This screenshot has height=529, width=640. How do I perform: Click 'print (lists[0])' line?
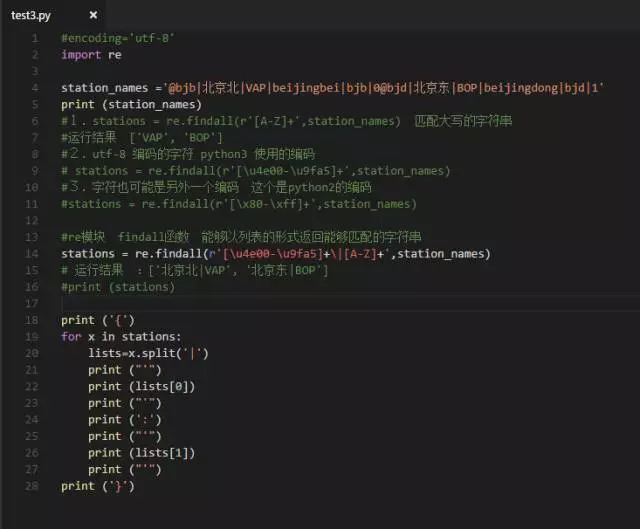(141, 387)
